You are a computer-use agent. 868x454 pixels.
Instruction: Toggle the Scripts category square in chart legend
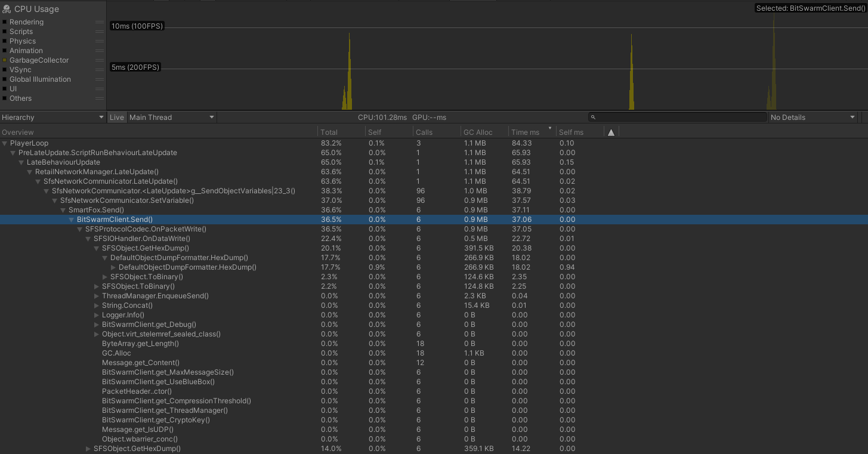coord(5,32)
